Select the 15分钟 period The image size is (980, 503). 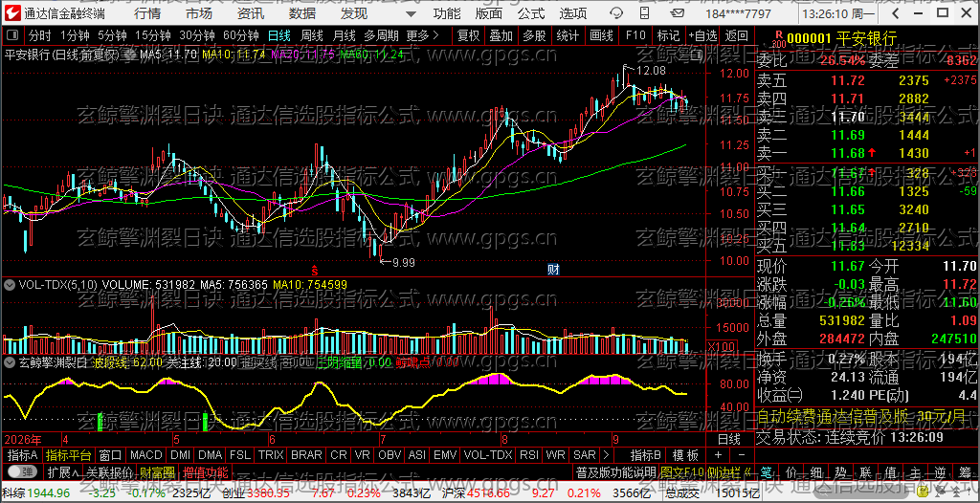pos(153,35)
